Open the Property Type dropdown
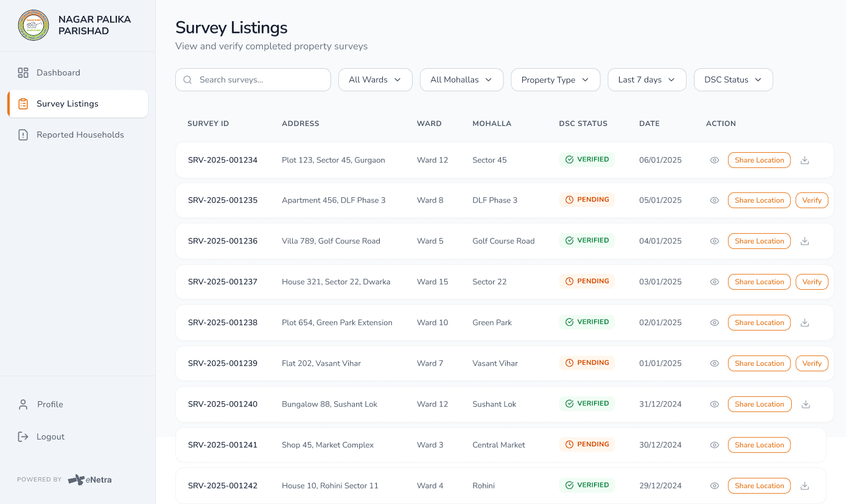This screenshot has width=846, height=504. 556,80
